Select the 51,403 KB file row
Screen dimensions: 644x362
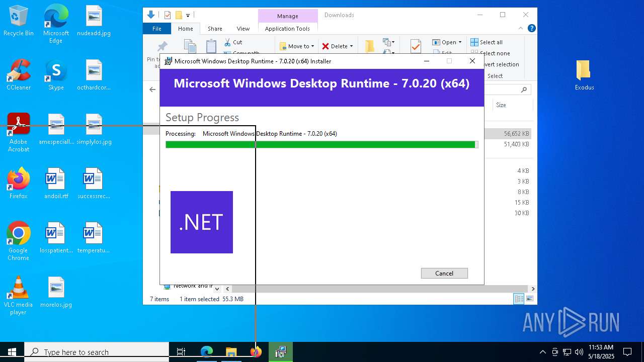[508, 144]
